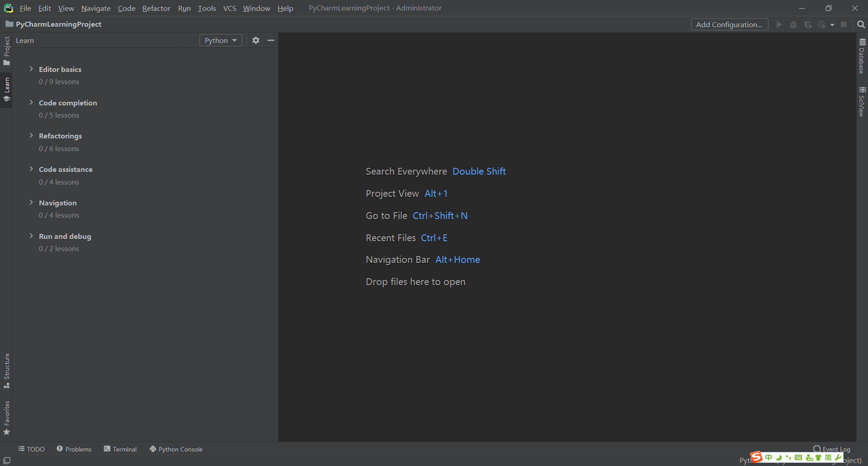Open the Python Console tab
Image resolution: width=868 pixels, height=466 pixels.
[176, 449]
